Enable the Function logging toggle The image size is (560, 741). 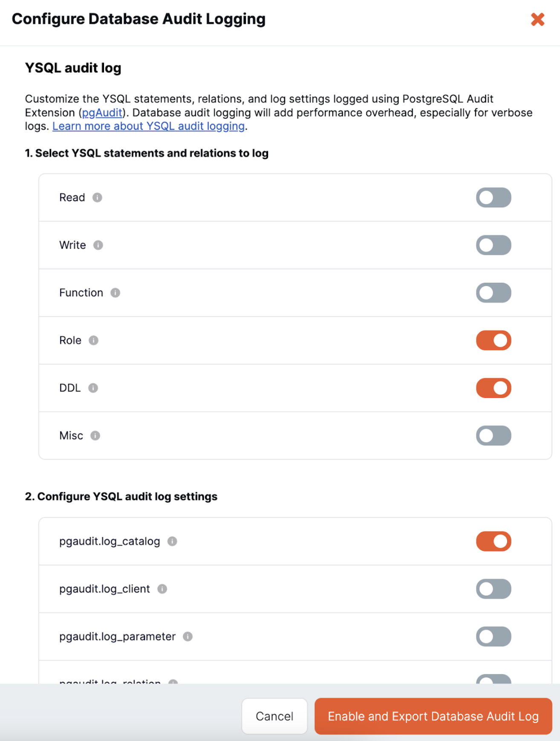[x=493, y=293]
